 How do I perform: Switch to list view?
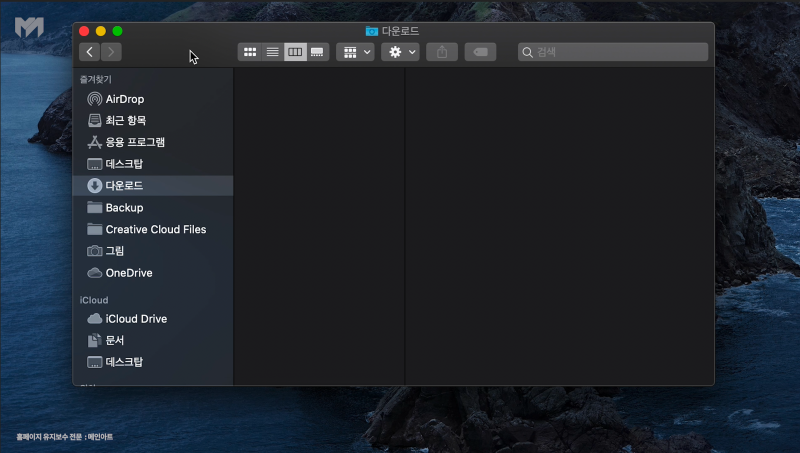click(x=272, y=52)
